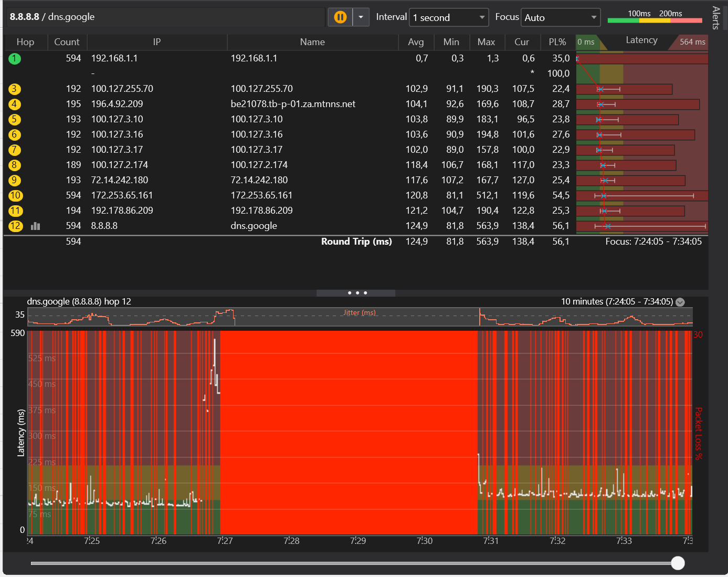Image resolution: width=728 pixels, height=577 pixels.
Task: Open the dropdown arrow beside the pause button
Action: 361,17
